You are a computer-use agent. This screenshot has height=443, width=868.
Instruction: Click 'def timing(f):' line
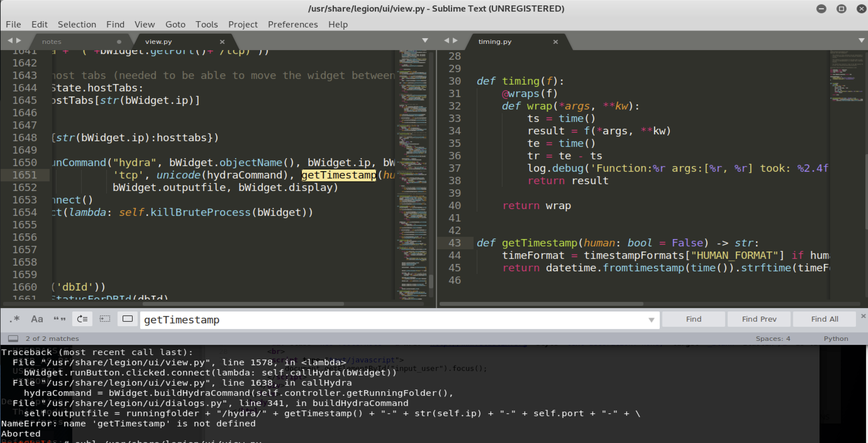(x=520, y=81)
